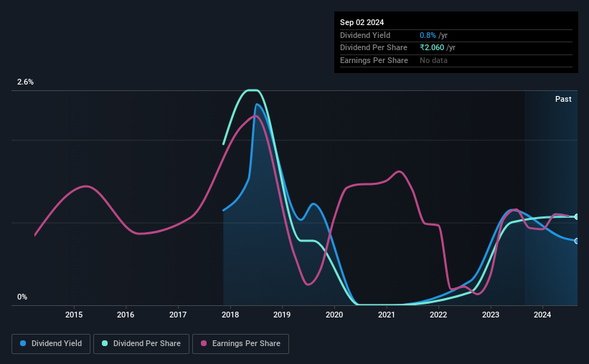
Task: Click the 2.6% y-axis label
Action: coord(25,82)
